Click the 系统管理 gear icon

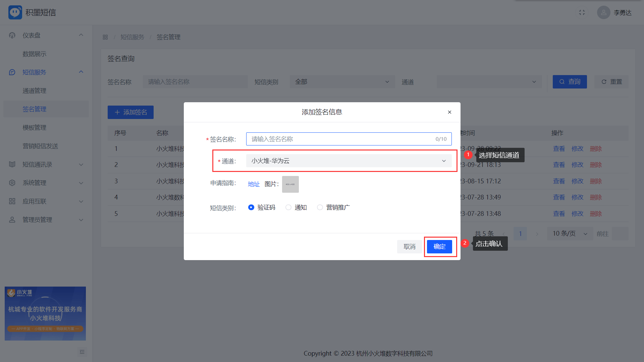(x=12, y=183)
